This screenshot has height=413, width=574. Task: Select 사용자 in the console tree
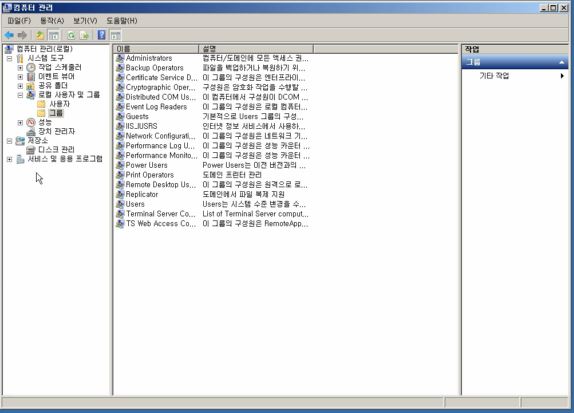point(60,104)
